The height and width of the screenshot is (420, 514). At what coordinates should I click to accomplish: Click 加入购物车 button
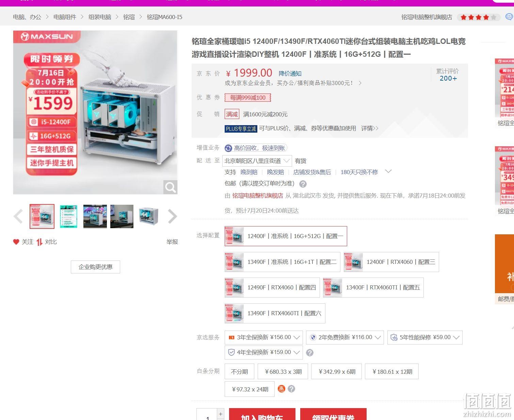pos(262,414)
